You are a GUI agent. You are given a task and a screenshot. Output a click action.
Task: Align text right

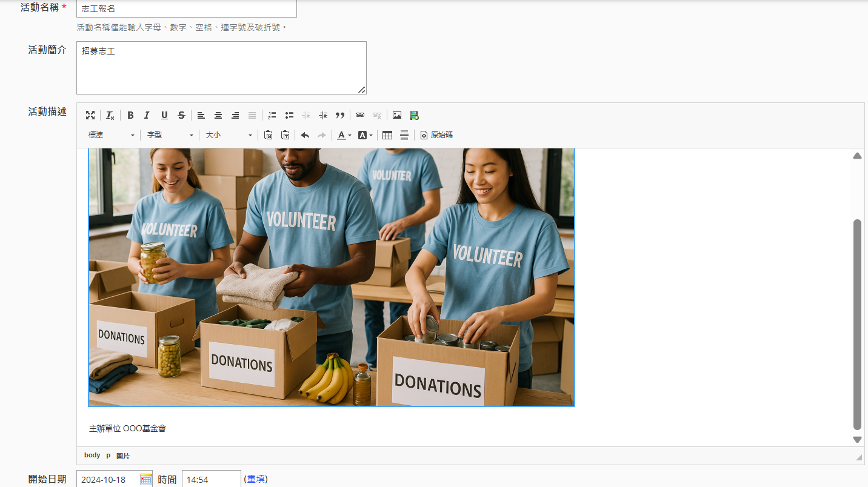[x=235, y=115]
